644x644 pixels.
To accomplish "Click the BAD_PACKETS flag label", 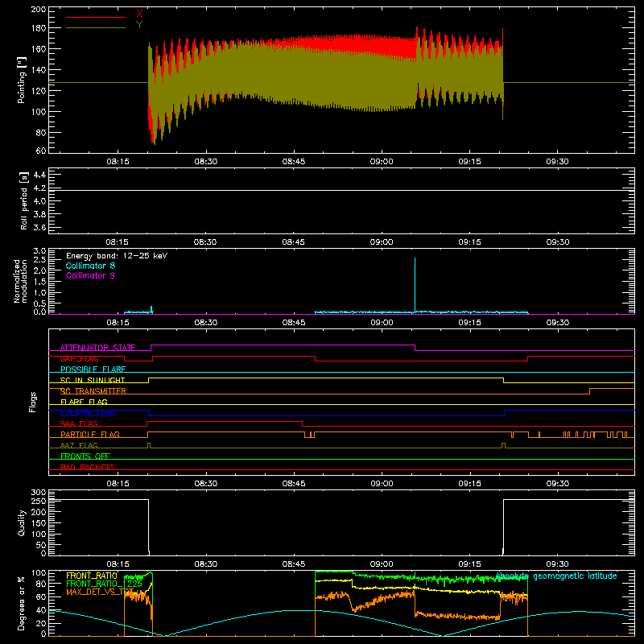I will [88, 467].
